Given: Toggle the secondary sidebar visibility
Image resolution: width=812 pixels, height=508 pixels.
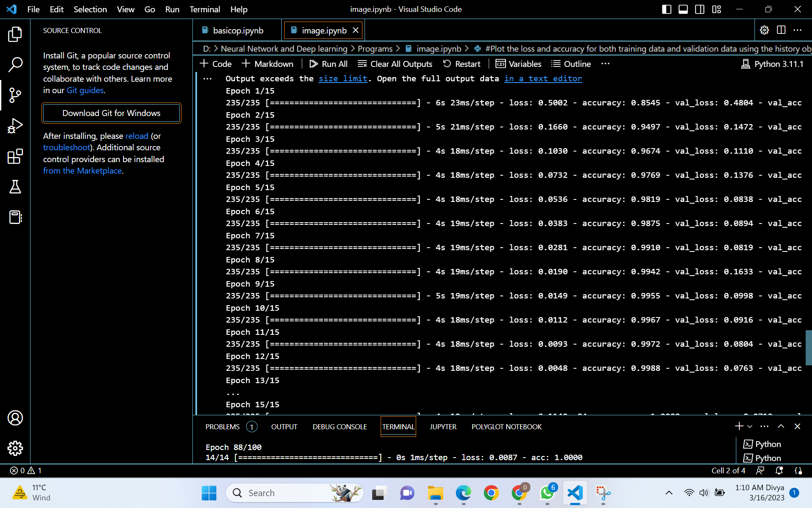Looking at the screenshot, I should point(700,9).
